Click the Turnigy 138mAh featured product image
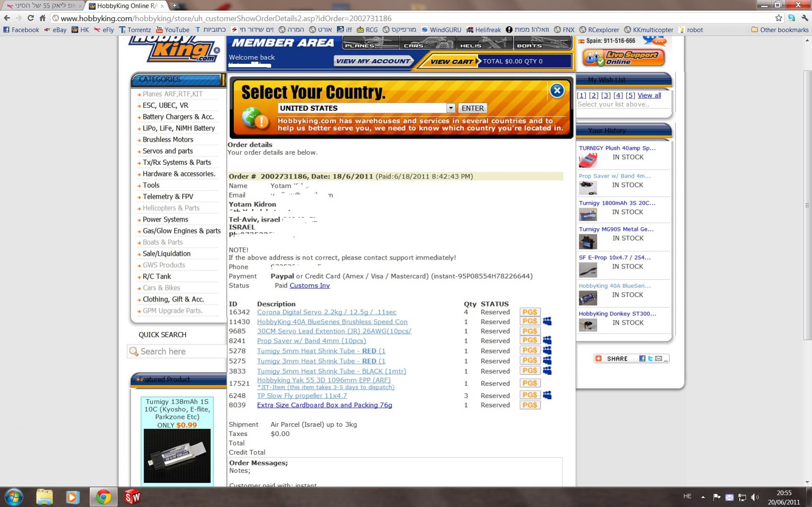 click(x=177, y=455)
